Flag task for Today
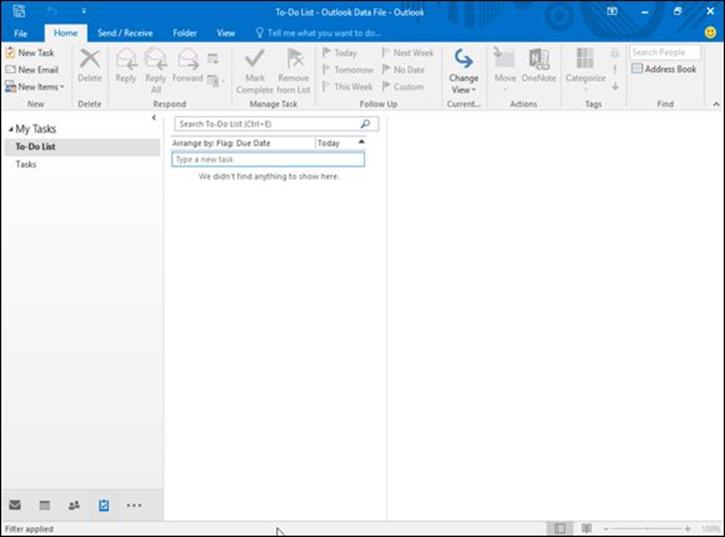725x537 pixels. [340, 53]
